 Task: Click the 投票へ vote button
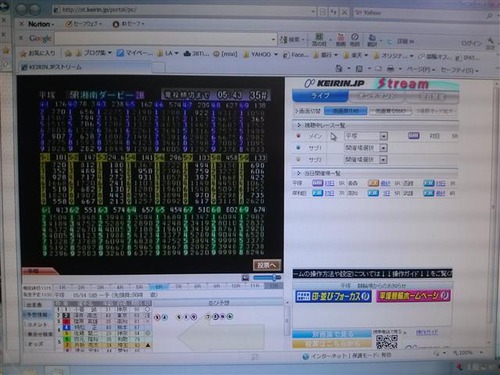coord(267,265)
